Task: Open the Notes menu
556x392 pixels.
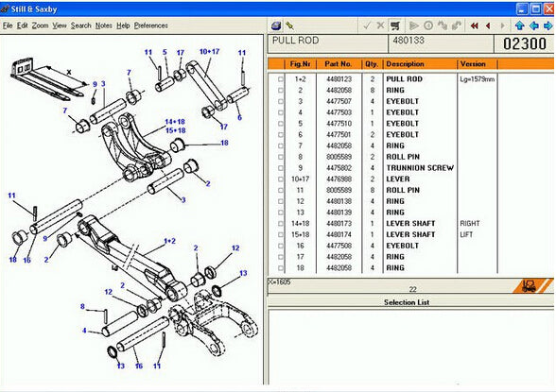Action: pos(104,26)
